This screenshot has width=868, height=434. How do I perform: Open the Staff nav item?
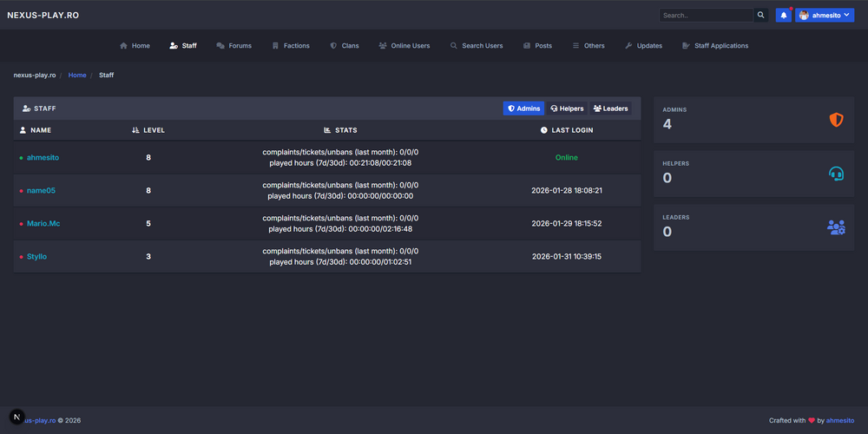[183, 46]
